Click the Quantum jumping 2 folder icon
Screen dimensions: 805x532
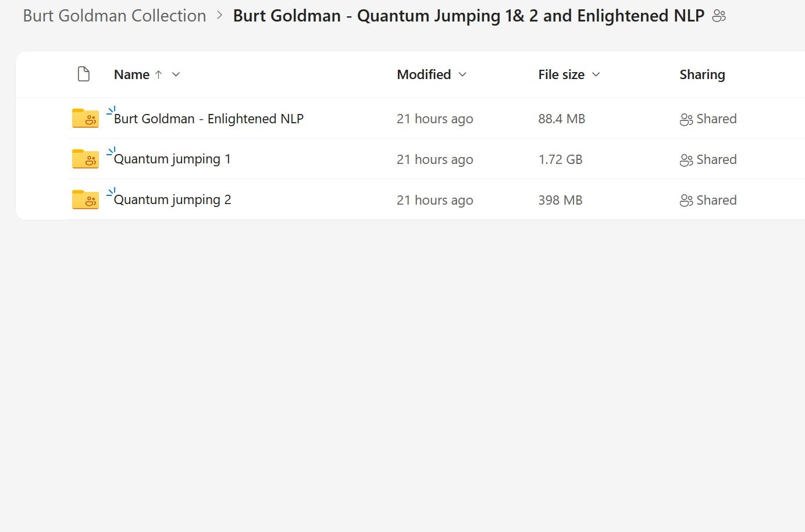click(85, 200)
